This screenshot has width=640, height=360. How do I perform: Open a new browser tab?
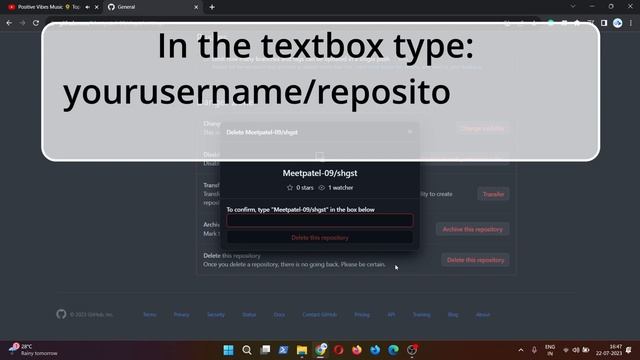point(212,7)
